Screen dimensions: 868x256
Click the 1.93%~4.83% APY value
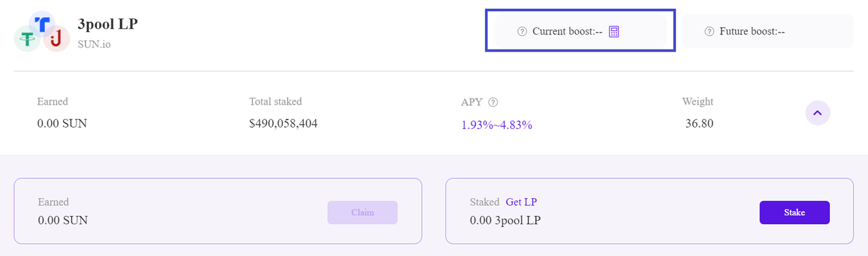click(496, 125)
